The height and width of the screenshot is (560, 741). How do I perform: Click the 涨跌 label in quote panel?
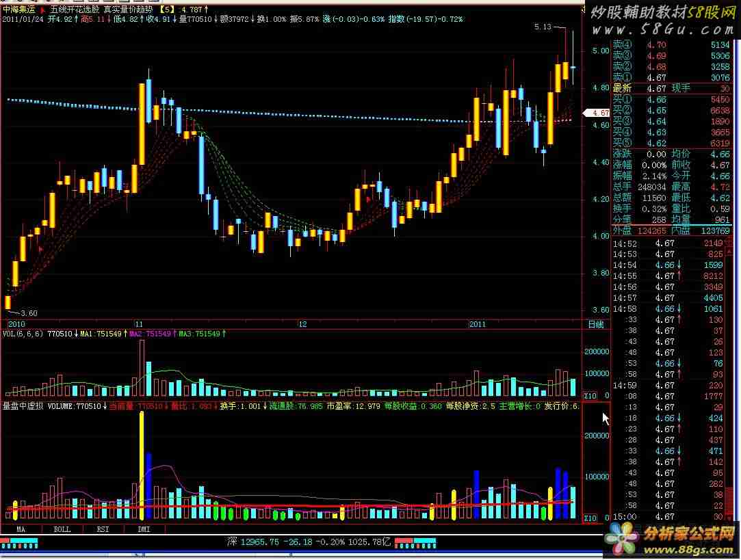pos(622,154)
